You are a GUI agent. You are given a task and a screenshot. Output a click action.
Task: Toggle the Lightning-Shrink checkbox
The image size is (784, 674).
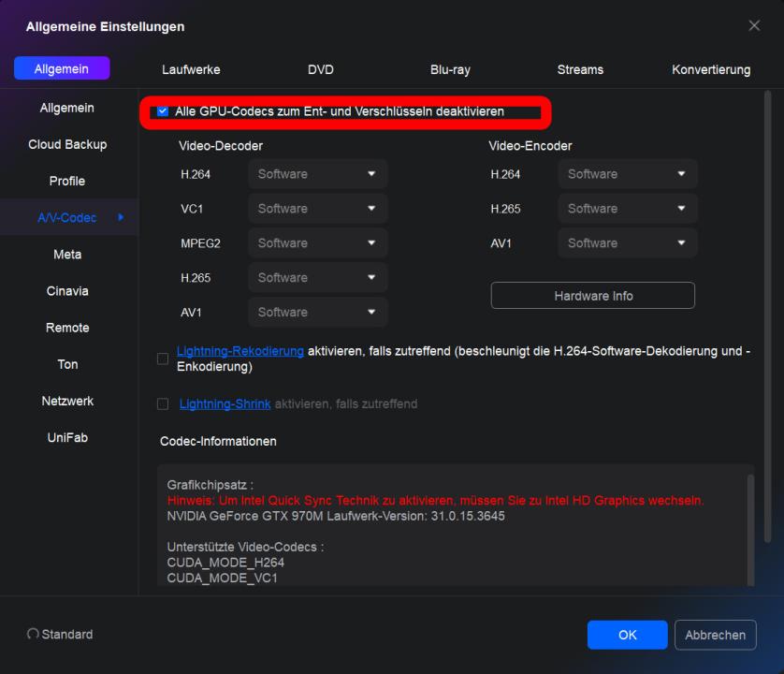coord(164,404)
